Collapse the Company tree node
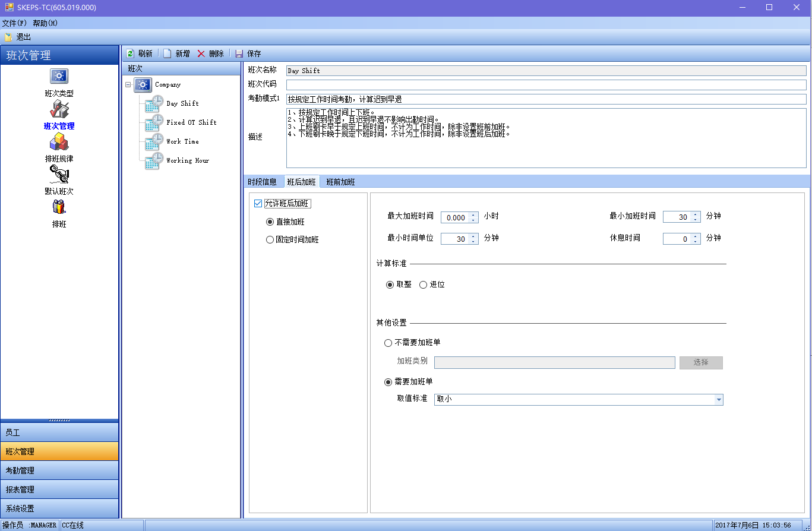The width and height of the screenshot is (812, 531). click(x=128, y=85)
